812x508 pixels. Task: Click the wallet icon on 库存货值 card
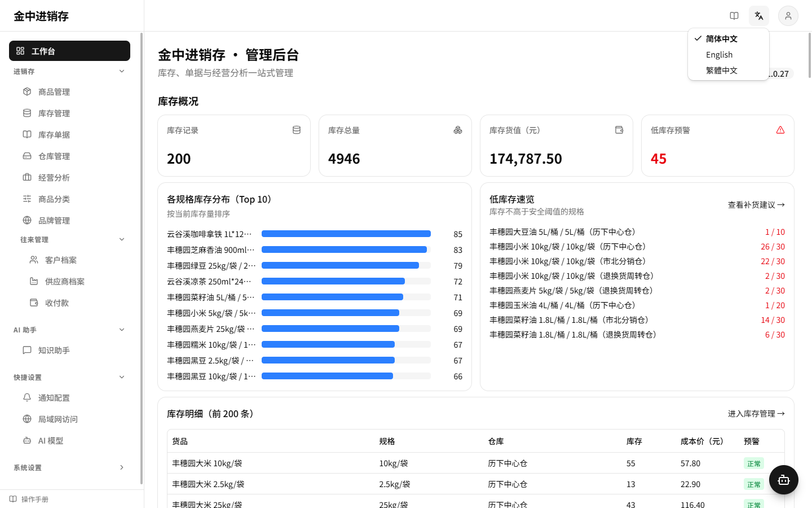[619, 130]
